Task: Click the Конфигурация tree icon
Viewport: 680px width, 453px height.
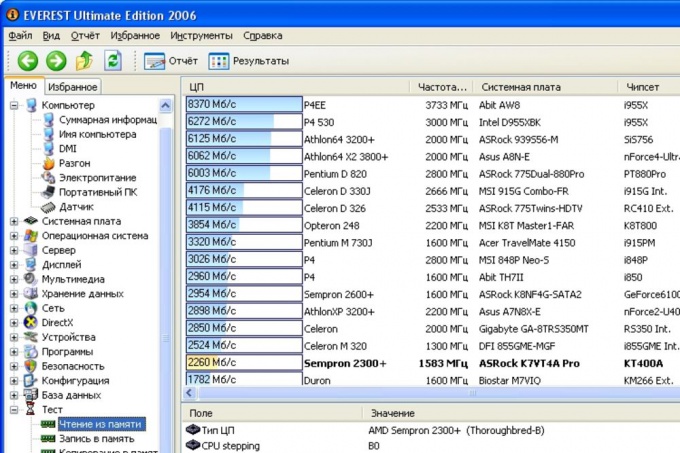Action: tap(31, 381)
